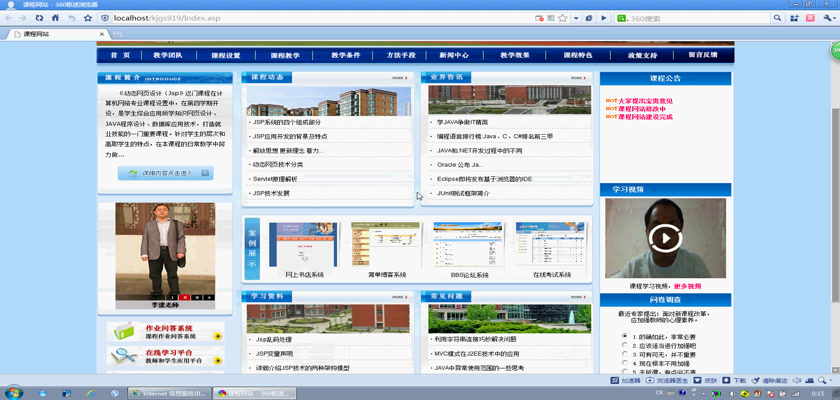Reload the page with refresh icon
Viewport: 840px width, 400px height.
tap(40, 18)
